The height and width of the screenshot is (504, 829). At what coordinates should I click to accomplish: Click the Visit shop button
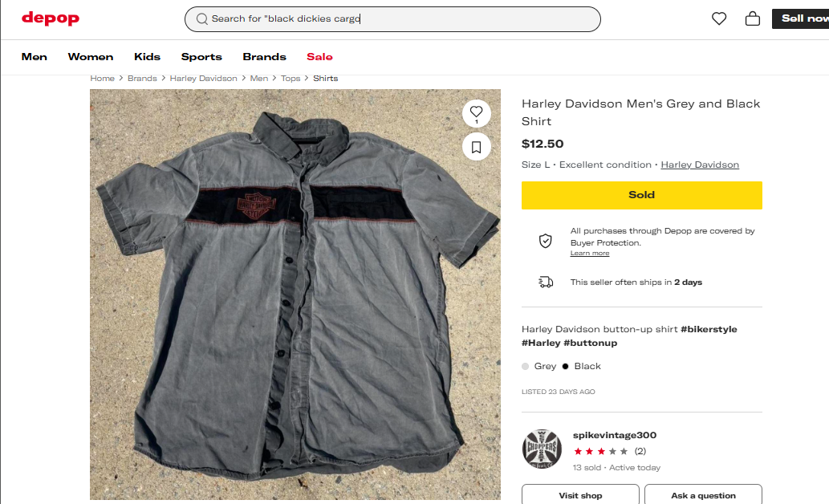(580, 494)
